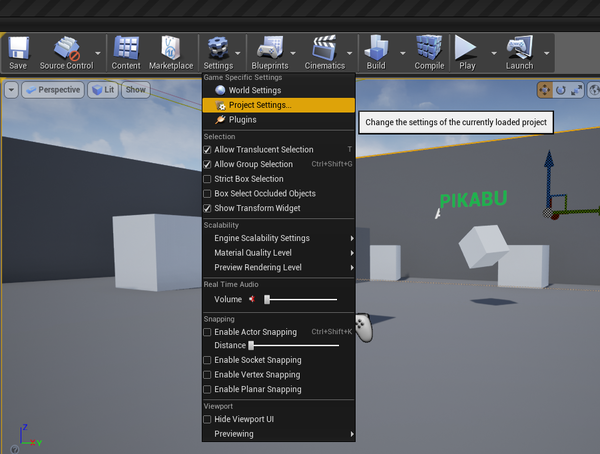Click the Save toolbar icon

pyautogui.click(x=18, y=52)
